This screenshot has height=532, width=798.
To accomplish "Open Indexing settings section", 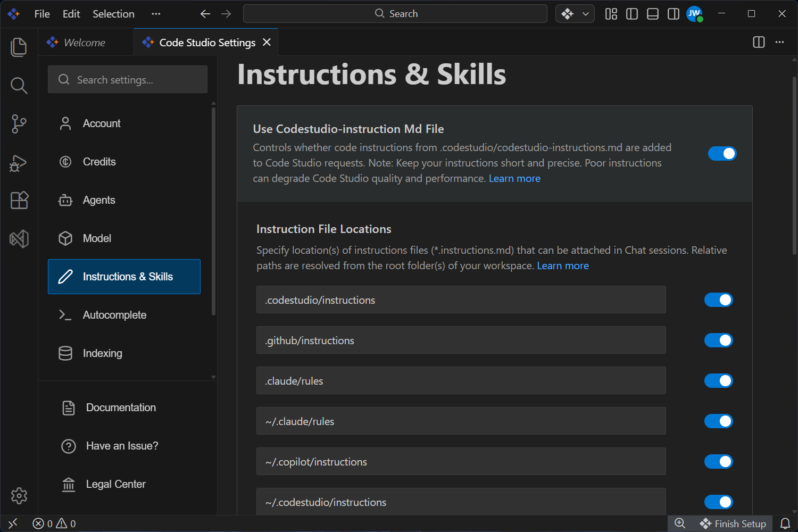I will (124, 353).
